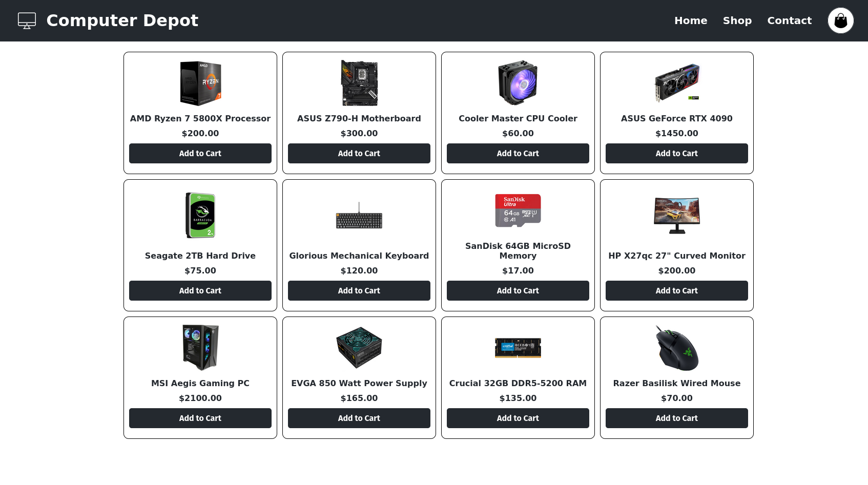Add ASUS GeForce RTX 4090 to cart

(x=676, y=153)
